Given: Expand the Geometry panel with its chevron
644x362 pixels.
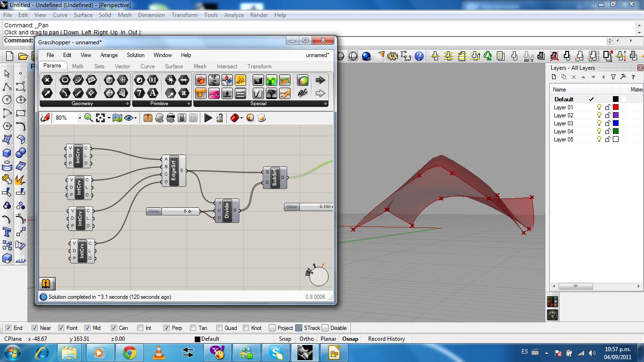Looking at the screenshot, I should [127, 103].
